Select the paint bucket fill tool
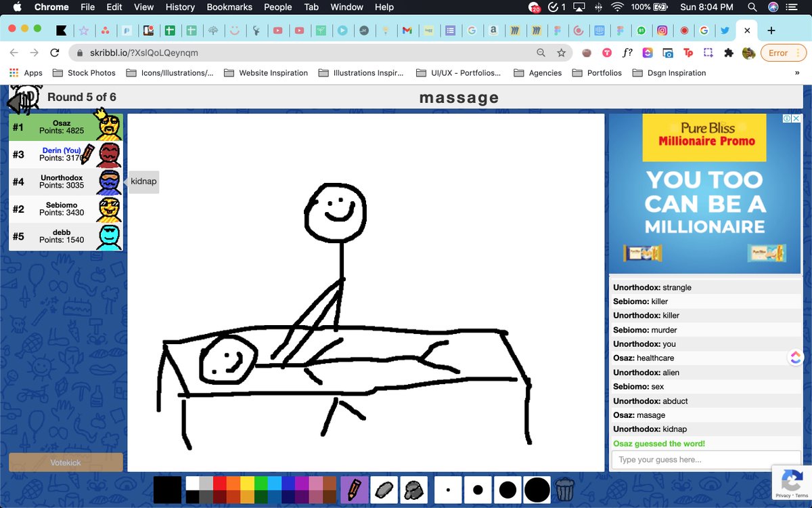812x508 pixels. (x=413, y=490)
